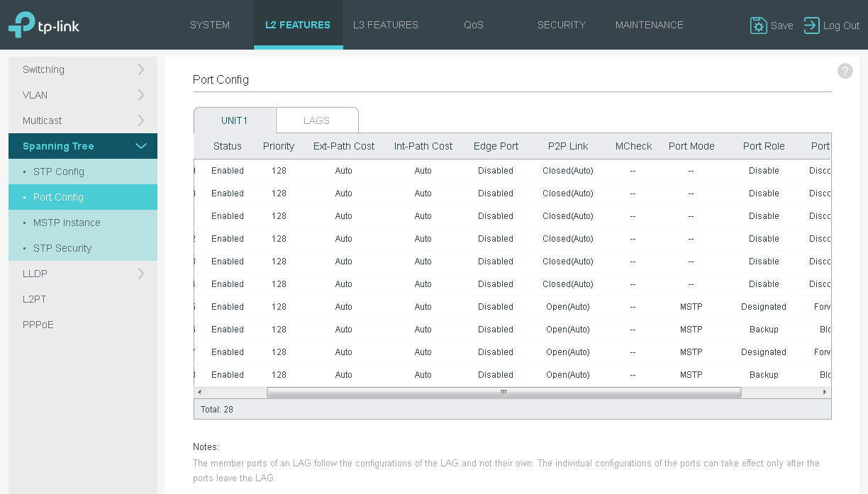868x494 pixels.
Task: Expand the VLAN menu chevron
Action: point(141,95)
